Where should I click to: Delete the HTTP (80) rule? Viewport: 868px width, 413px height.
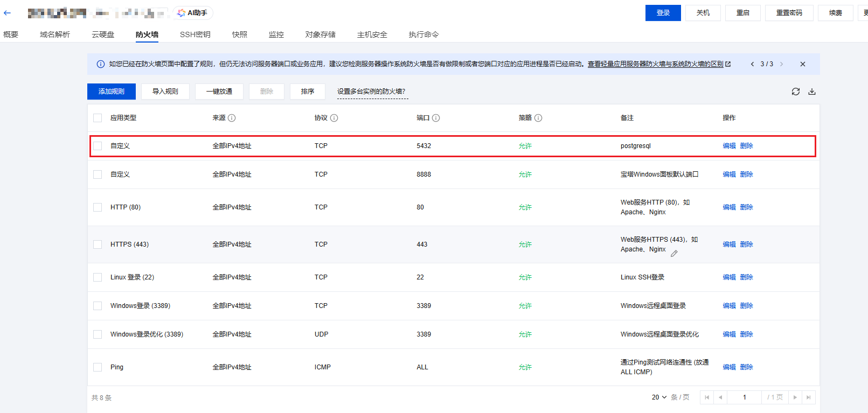coord(746,207)
